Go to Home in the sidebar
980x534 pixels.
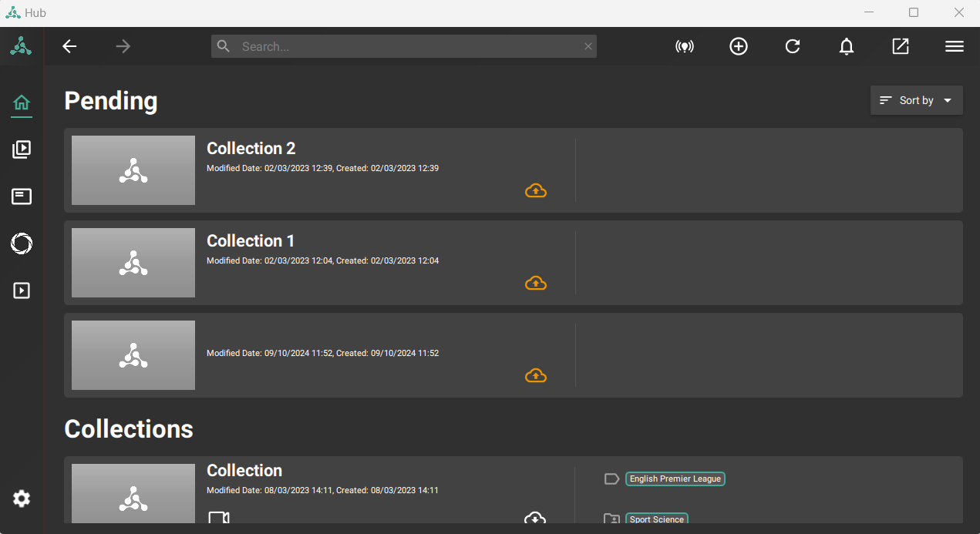pyautogui.click(x=22, y=102)
